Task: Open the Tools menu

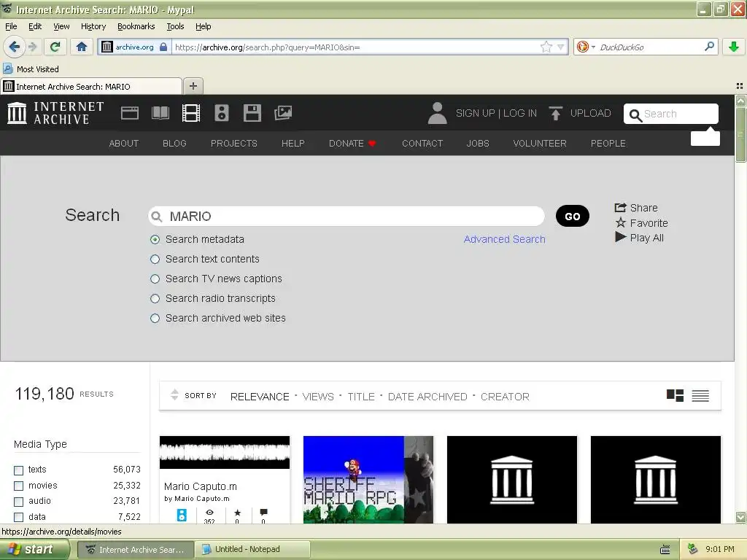Action: [x=175, y=26]
